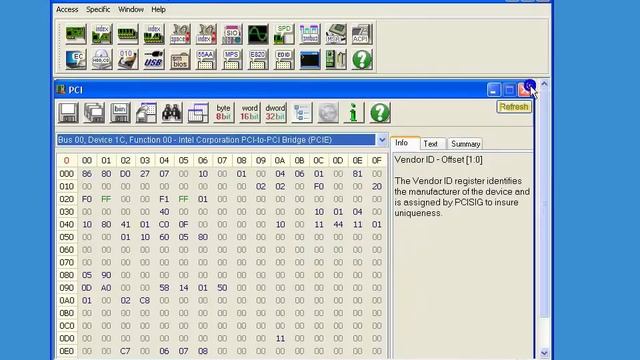The height and width of the screenshot is (360, 640).
Task: Select hex cell F1 in row 020
Action: (164, 199)
